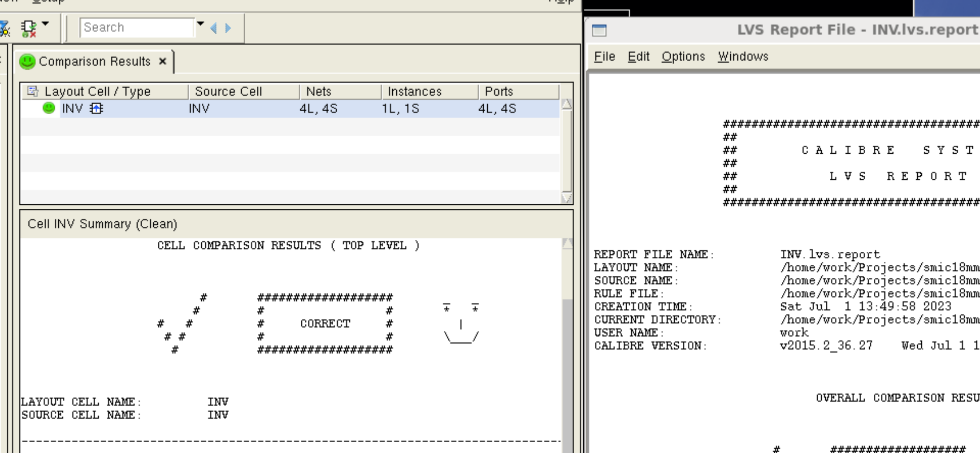Click down arrow of results table scrollbar
Image resolution: width=980 pixels, height=453 pixels.
point(567,198)
